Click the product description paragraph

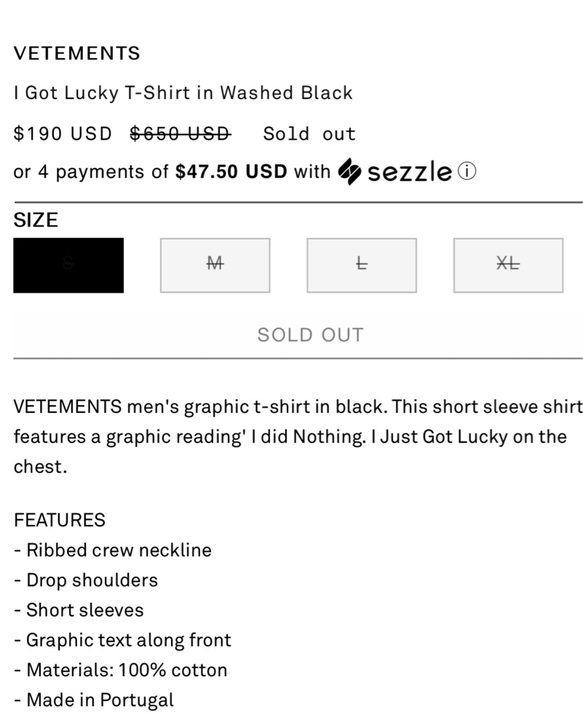point(298,437)
